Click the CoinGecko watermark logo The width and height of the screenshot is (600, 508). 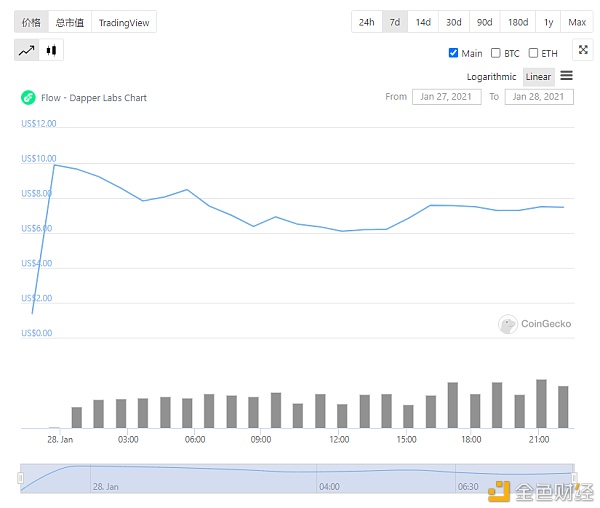(508, 324)
